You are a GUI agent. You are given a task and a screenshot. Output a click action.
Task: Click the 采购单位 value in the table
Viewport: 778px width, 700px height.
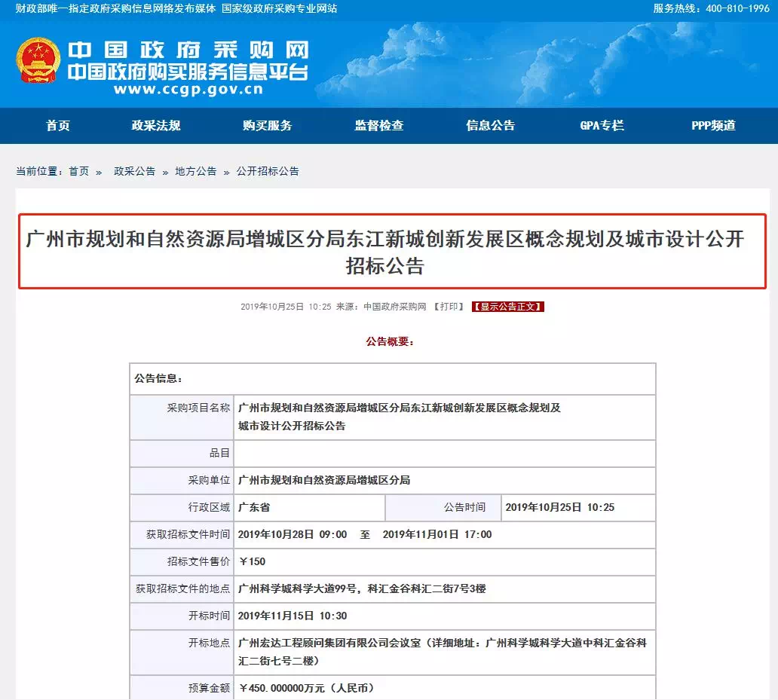[324, 481]
